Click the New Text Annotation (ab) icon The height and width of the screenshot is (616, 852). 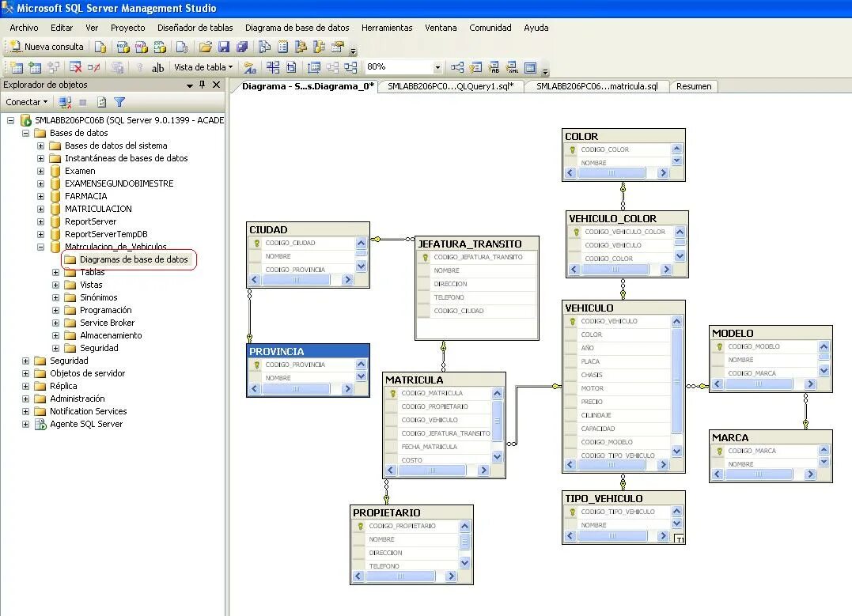[157, 67]
